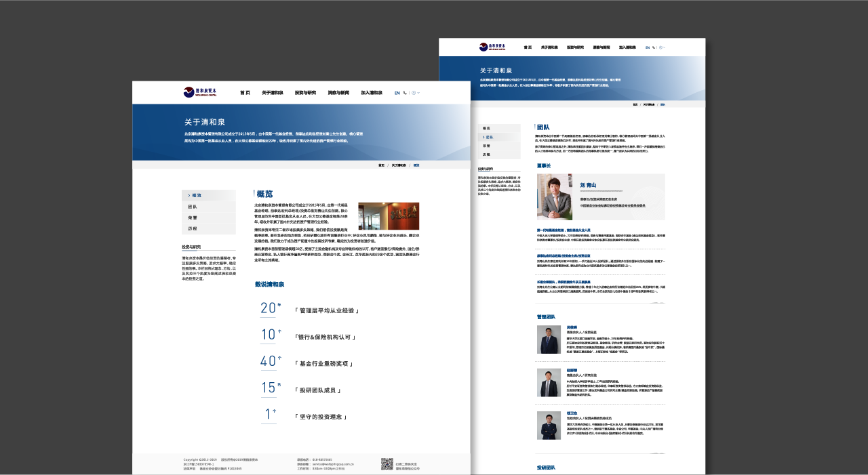
Task: Click 首页 breadcrumb on the team page
Action: pyautogui.click(x=635, y=104)
